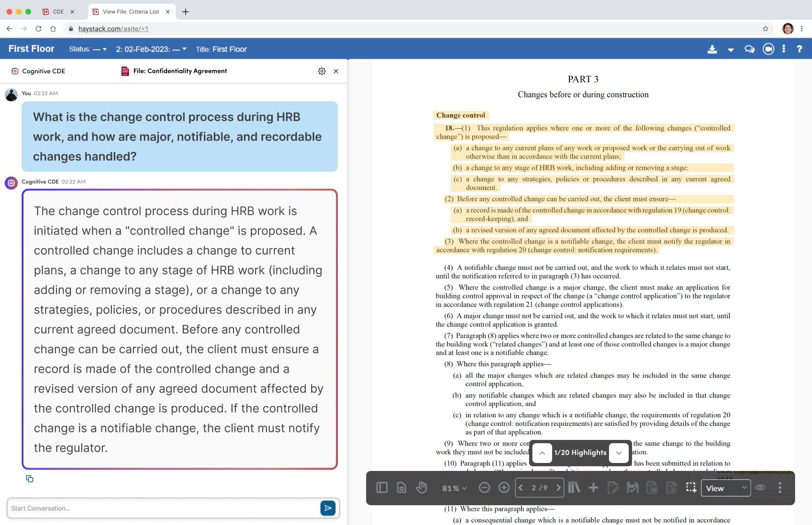The width and height of the screenshot is (812, 525).
Task: Select the View File: Criteria List tab
Action: (x=131, y=12)
